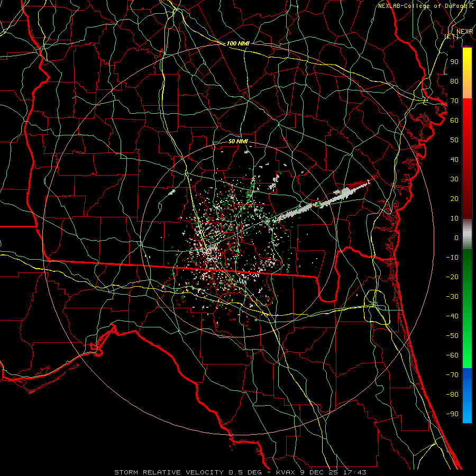Click the Storm Relative Velocity caption at the bottom
476x476 pixels.
click(x=240, y=472)
